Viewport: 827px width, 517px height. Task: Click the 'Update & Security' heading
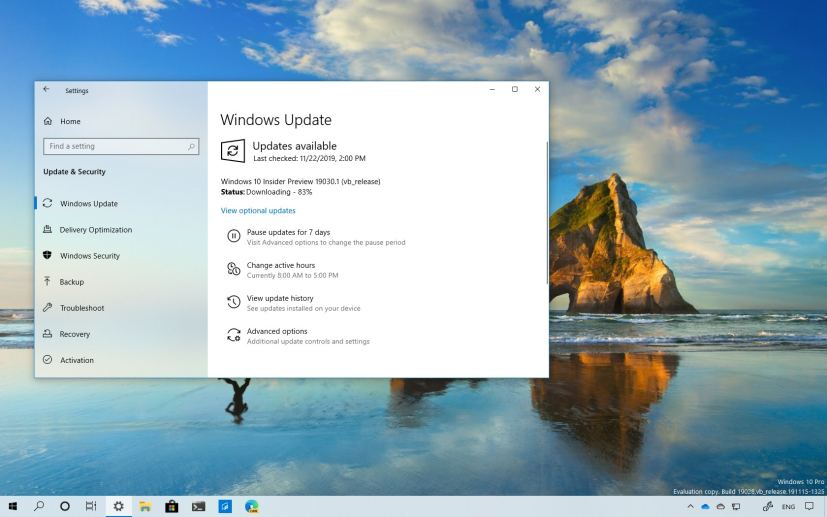(74, 171)
